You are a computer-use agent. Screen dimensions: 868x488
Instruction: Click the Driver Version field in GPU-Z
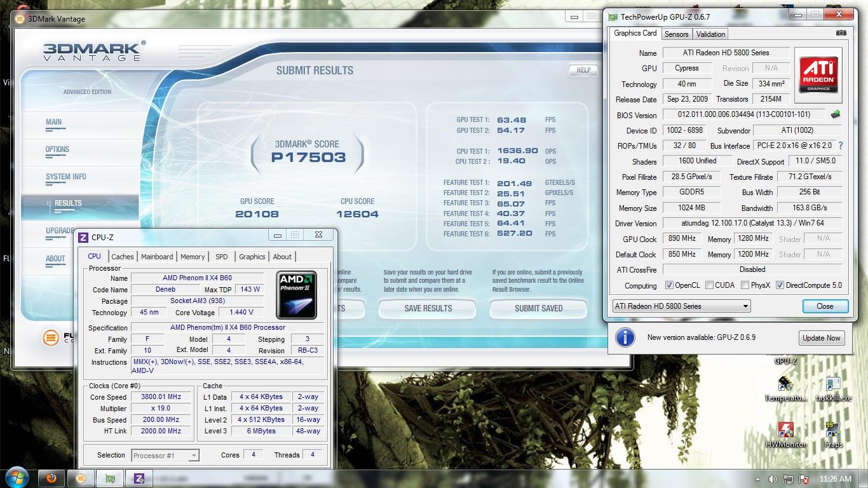[x=752, y=224]
